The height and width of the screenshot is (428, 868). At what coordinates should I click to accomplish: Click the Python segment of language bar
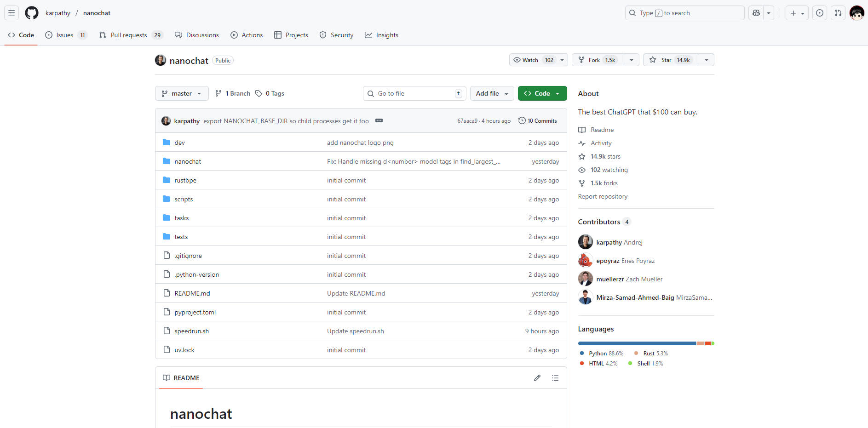[637, 343]
